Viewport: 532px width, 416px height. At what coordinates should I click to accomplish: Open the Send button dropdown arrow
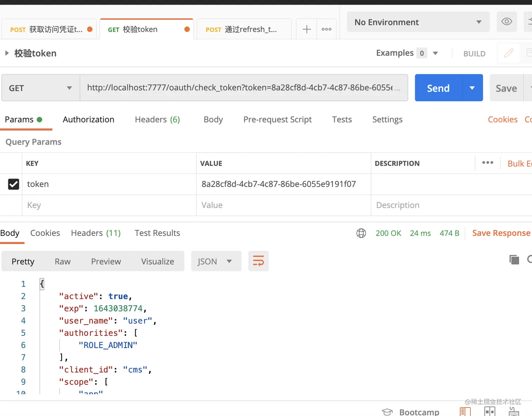coord(472,88)
